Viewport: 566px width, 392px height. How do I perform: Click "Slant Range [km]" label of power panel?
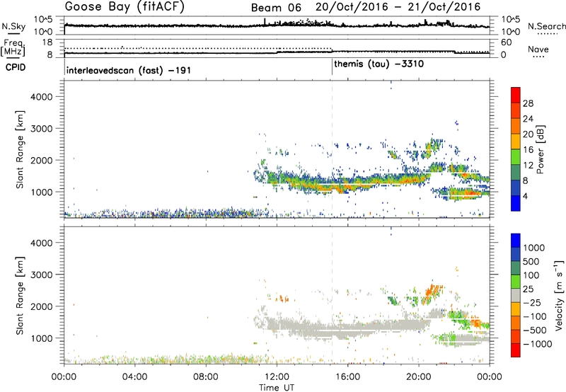(x=20, y=149)
